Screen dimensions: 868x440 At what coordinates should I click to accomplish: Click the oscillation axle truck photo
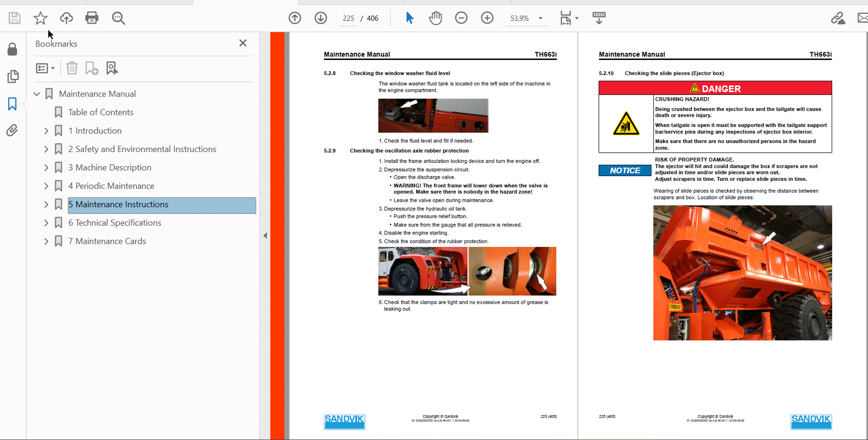[423, 271]
